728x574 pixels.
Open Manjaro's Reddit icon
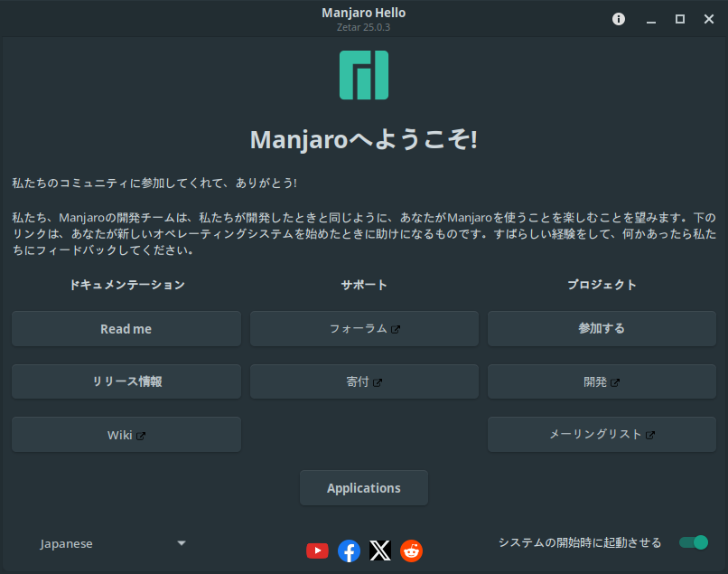pos(411,551)
